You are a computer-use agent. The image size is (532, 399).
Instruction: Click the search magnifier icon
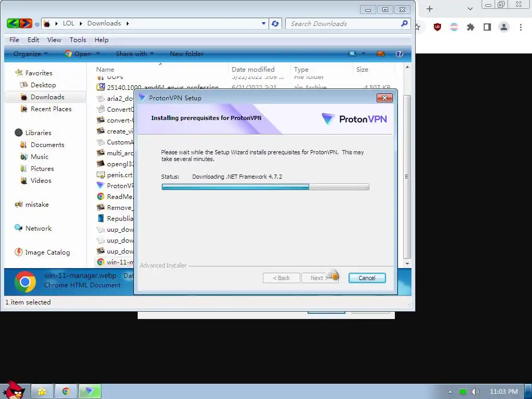(x=404, y=23)
